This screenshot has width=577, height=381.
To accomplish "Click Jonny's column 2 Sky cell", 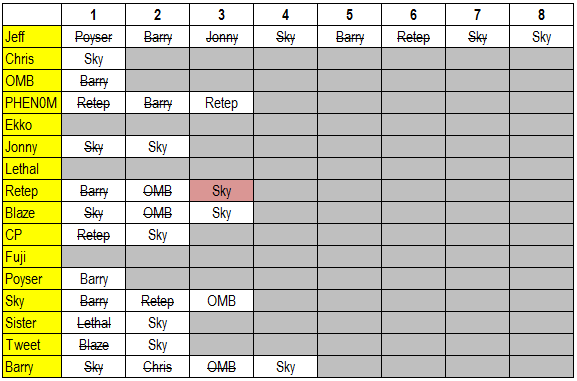I will pos(157,147).
